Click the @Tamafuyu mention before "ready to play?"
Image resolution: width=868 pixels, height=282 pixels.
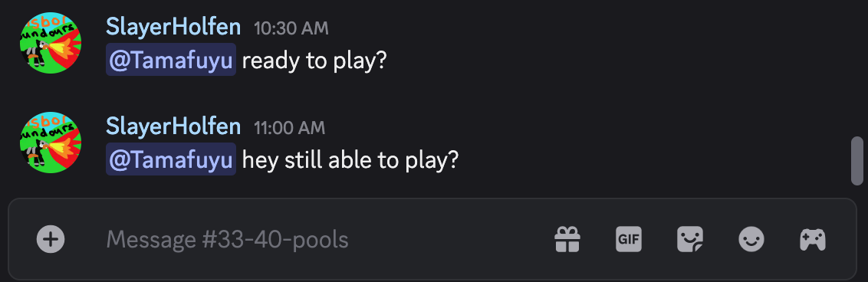(x=171, y=60)
